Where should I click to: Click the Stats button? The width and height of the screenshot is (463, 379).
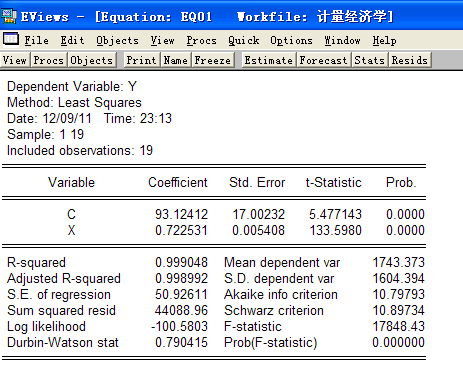coord(369,60)
